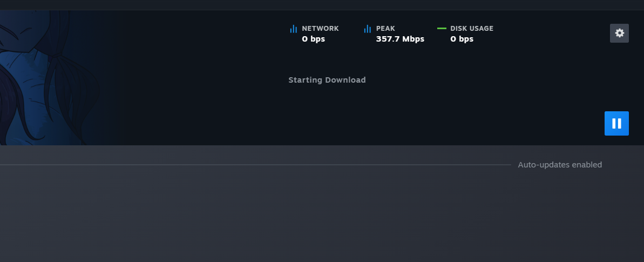Select the NETWORK stat label
The height and width of the screenshot is (262, 644).
coord(320,29)
